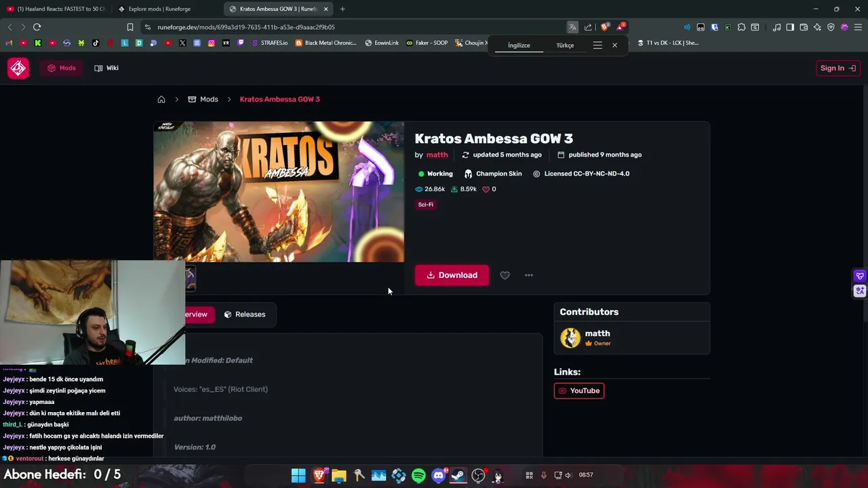
Task: Select İngilizce in translate popup
Action: pos(519,45)
